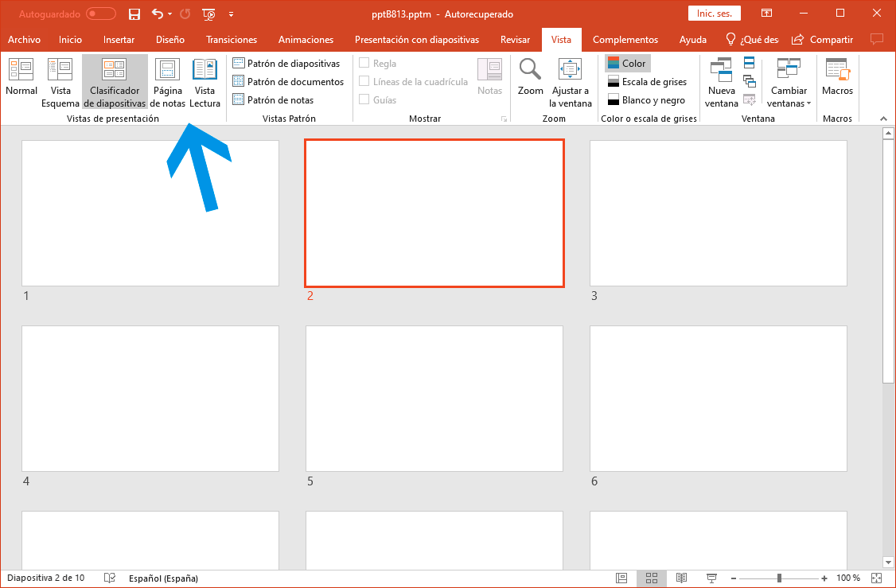Switch to Normal view in status bar
This screenshot has height=588, width=896.
(621, 578)
